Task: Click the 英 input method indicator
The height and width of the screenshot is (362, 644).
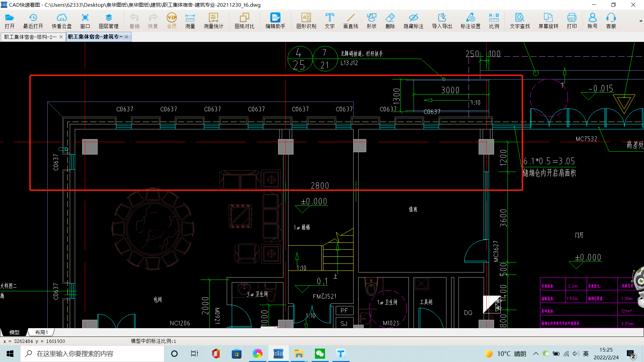Action: [x=586, y=354]
